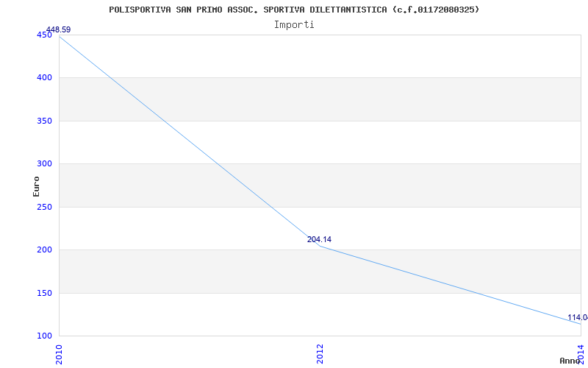Click the 2014 x-axis year label
The height and width of the screenshot is (368, 588).
[581, 354]
